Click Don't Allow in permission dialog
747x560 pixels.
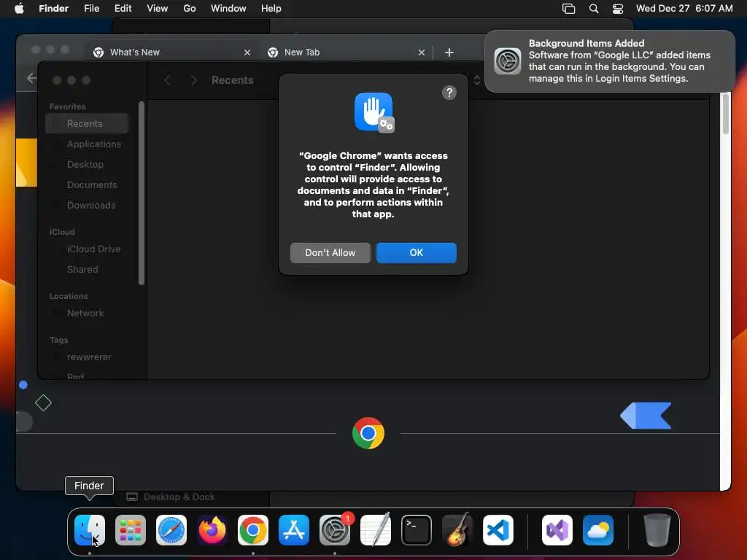pos(330,253)
